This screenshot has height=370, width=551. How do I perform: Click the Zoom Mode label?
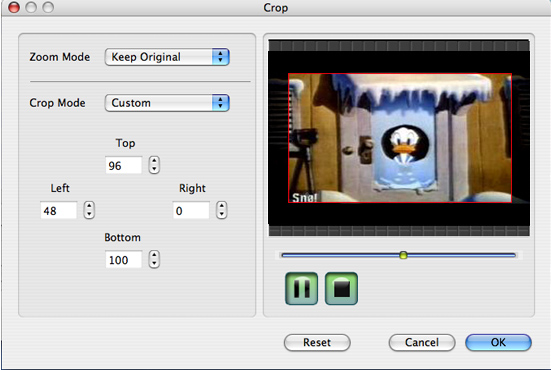point(60,57)
